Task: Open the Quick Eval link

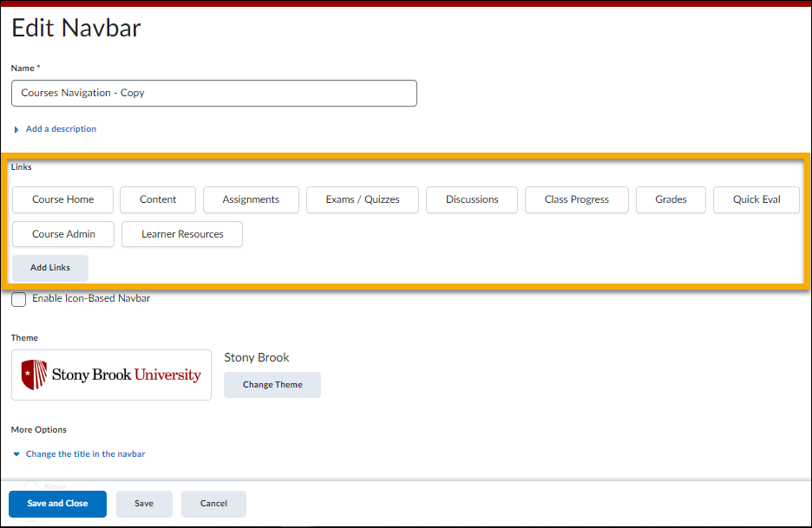Action: [756, 199]
